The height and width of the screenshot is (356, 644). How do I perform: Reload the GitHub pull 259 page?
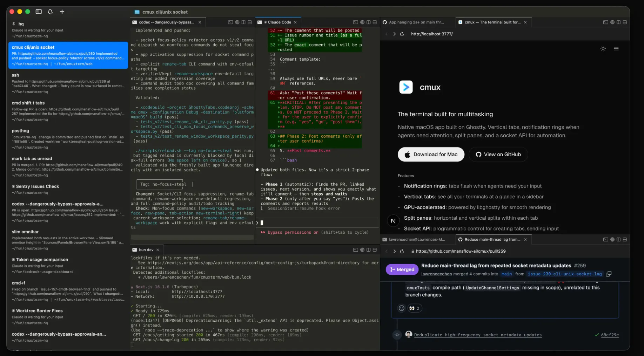click(402, 251)
